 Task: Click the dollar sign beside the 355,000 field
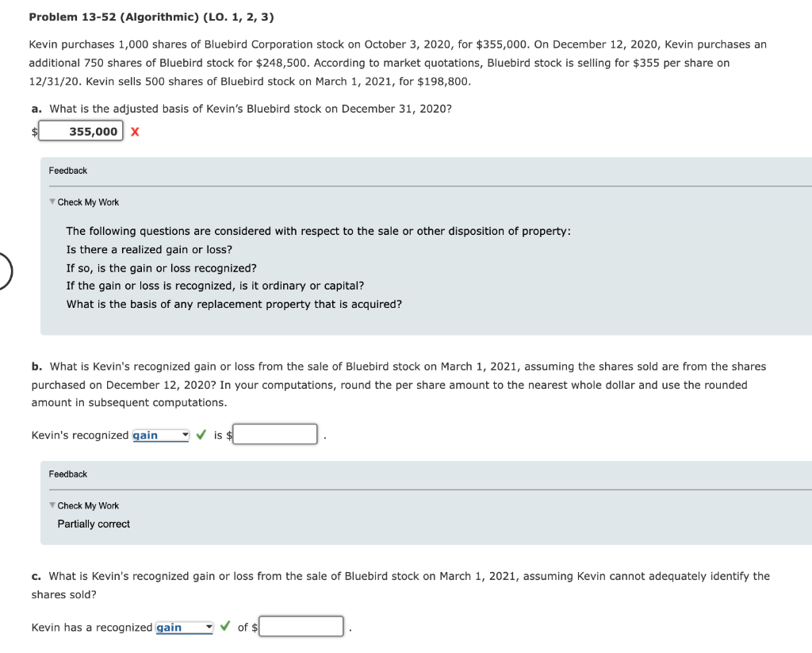point(33,131)
